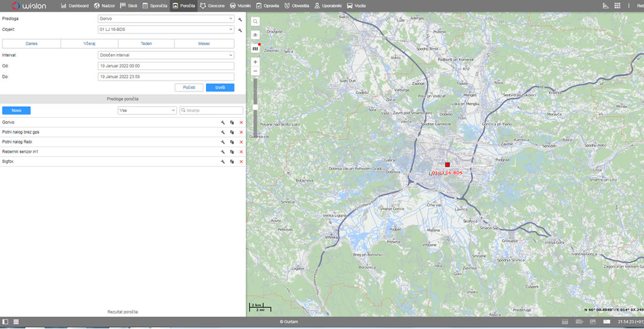Zoom in the map with plus button
Image resolution: width=644 pixels, height=329 pixels.
tap(255, 62)
